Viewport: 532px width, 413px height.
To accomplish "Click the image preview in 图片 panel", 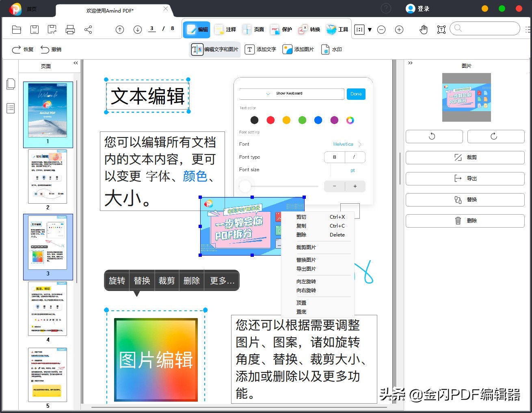I will coord(467,97).
